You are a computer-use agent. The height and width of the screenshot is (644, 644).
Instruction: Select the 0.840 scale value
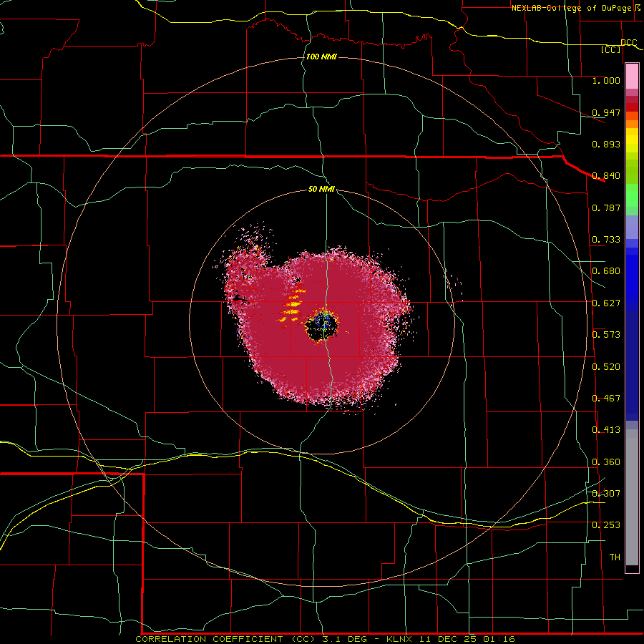click(x=606, y=176)
